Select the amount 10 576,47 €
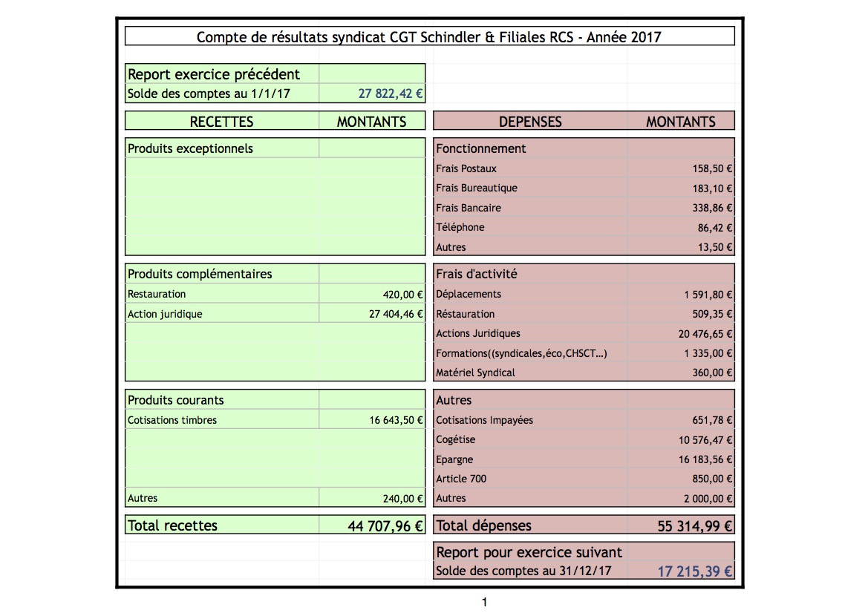 coord(705,440)
